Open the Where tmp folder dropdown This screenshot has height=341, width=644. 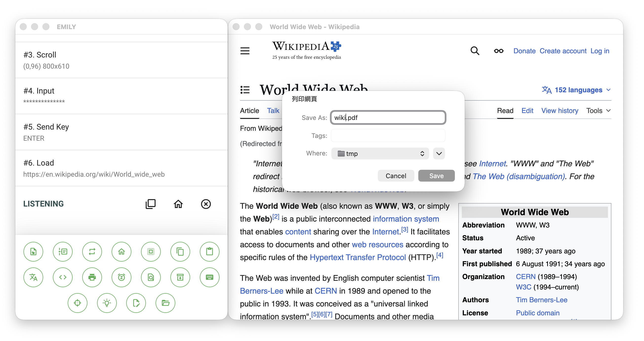coord(380,153)
